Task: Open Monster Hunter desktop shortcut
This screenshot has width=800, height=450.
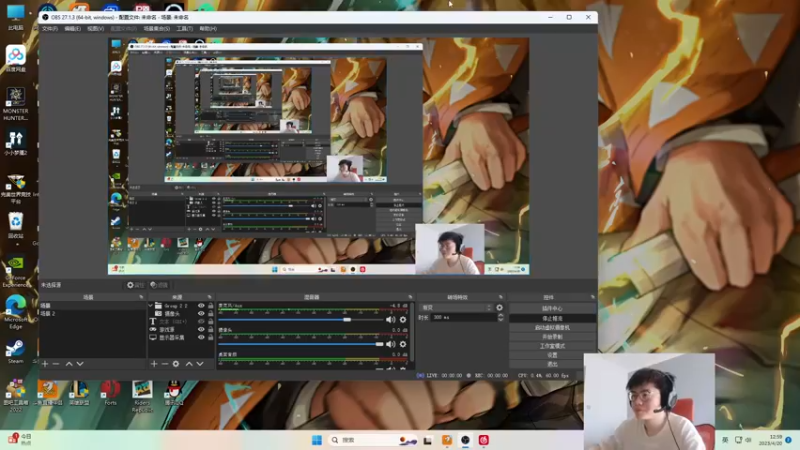Action: click(15, 103)
